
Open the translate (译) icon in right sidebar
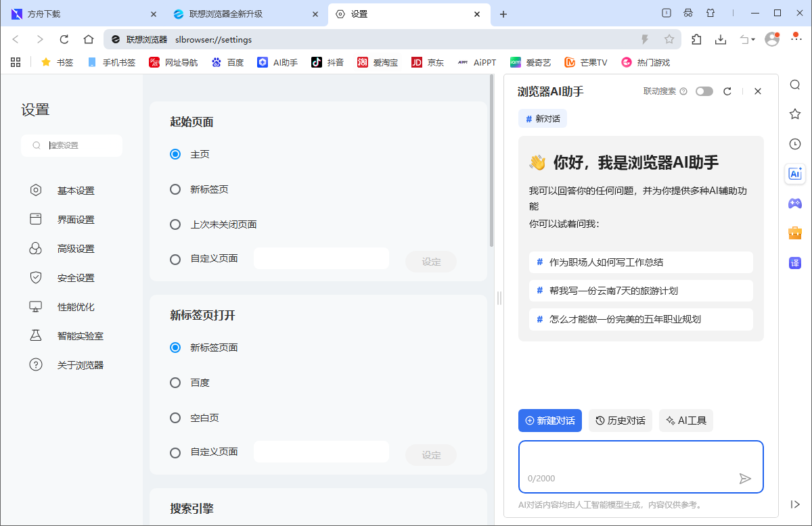794,263
